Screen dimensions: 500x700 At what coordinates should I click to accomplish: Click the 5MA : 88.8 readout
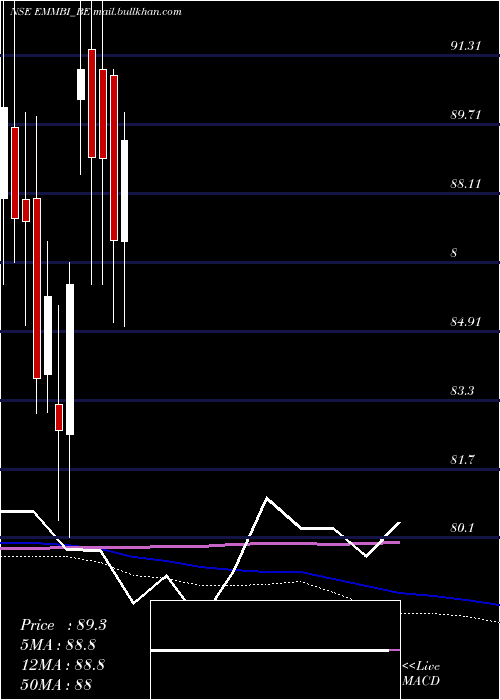(x=58, y=645)
